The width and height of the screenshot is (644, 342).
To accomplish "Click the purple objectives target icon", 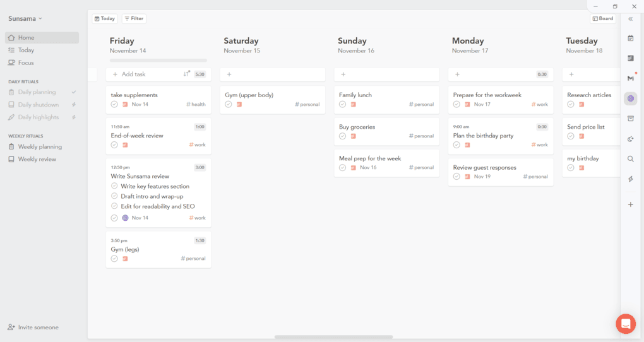I will coord(630,98).
